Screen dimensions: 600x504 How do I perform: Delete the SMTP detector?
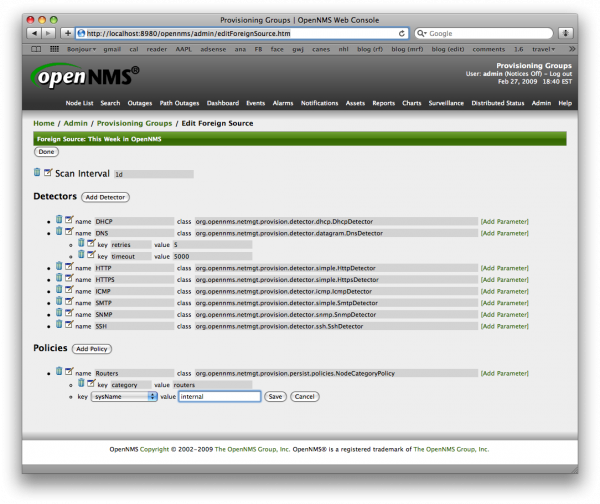[x=59, y=301]
